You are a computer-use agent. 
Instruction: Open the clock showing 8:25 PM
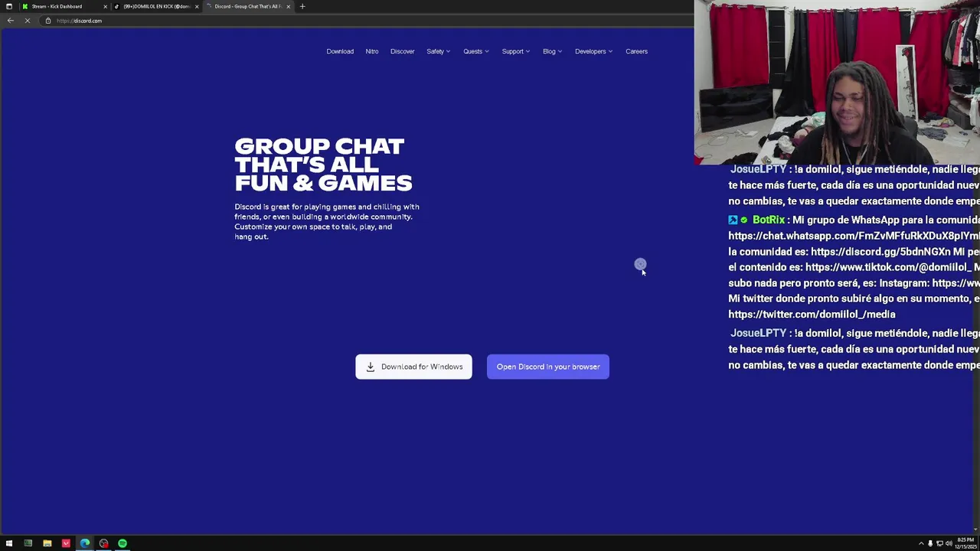point(965,543)
